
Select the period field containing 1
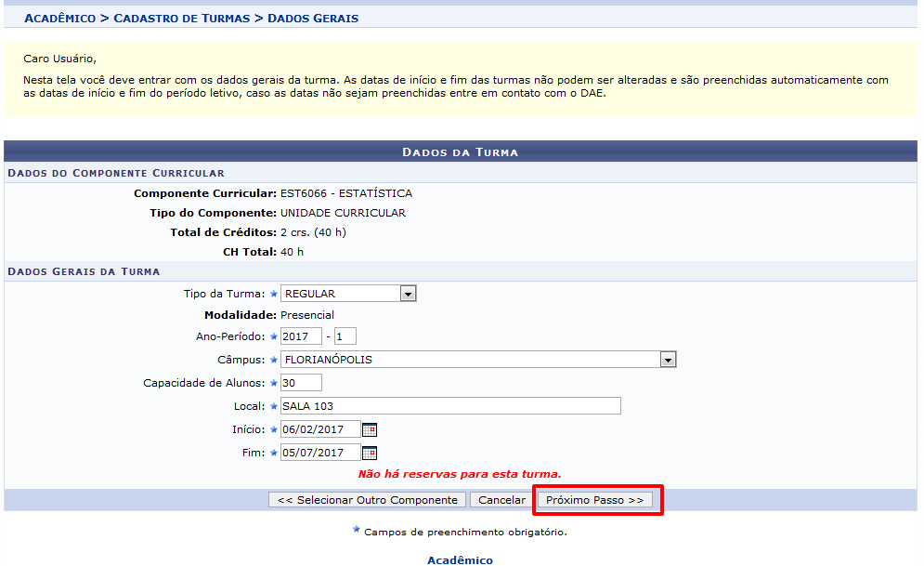[345, 336]
